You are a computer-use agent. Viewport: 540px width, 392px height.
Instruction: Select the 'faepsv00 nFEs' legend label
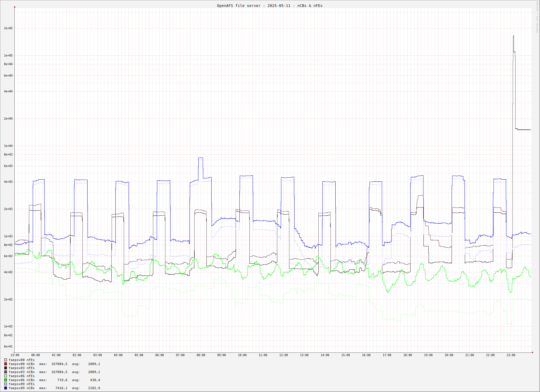(x=22, y=360)
